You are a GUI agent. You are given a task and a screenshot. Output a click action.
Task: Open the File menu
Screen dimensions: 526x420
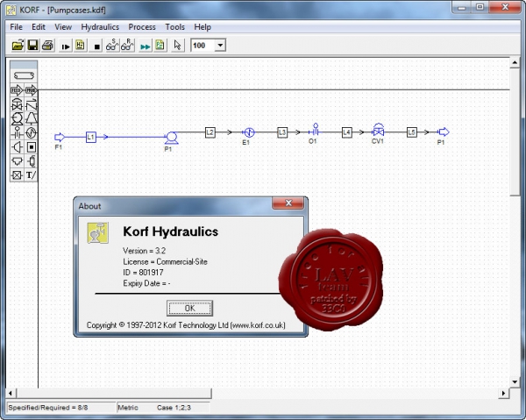point(16,27)
